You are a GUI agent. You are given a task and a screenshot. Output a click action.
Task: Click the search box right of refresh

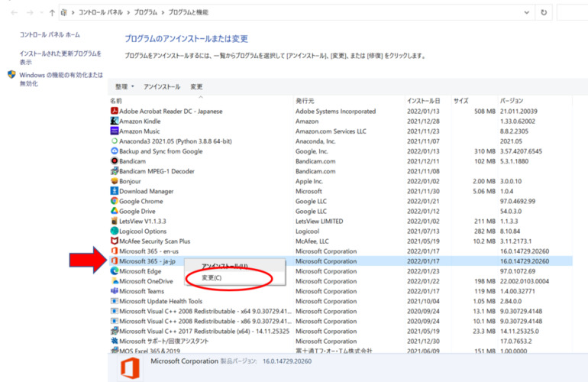(x=572, y=12)
